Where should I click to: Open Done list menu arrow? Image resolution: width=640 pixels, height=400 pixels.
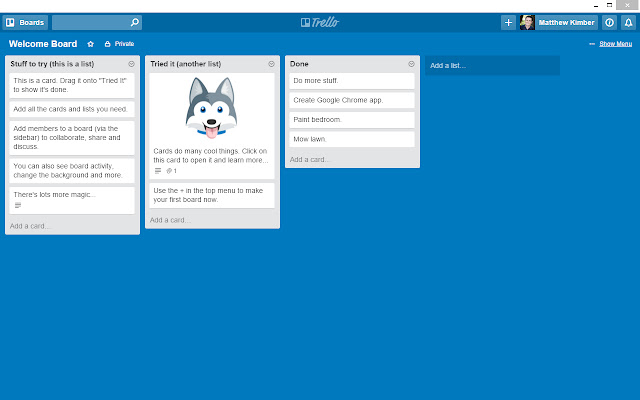[411, 64]
